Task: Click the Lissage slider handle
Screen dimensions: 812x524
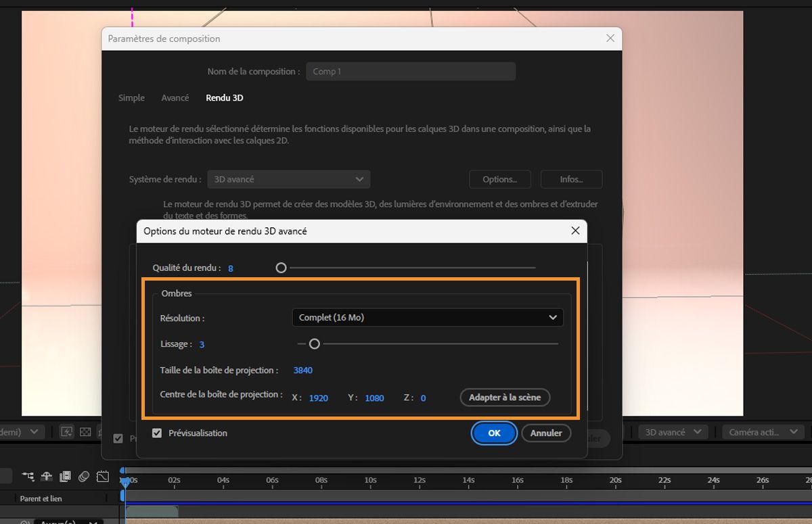Action: [314, 343]
